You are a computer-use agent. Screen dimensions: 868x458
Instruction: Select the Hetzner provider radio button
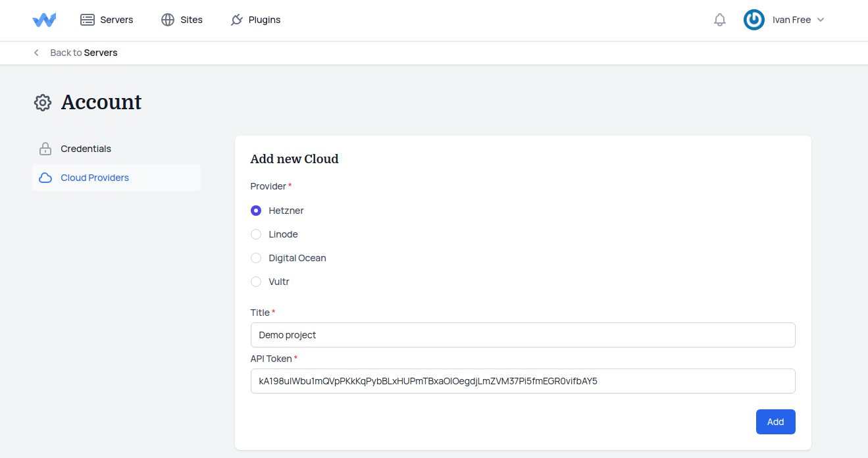[x=256, y=211]
